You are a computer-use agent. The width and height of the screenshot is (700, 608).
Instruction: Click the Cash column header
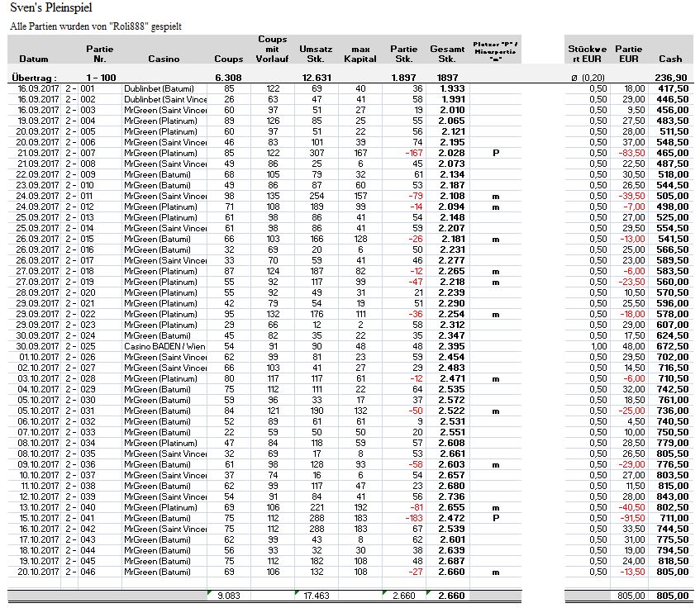click(670, 59)
